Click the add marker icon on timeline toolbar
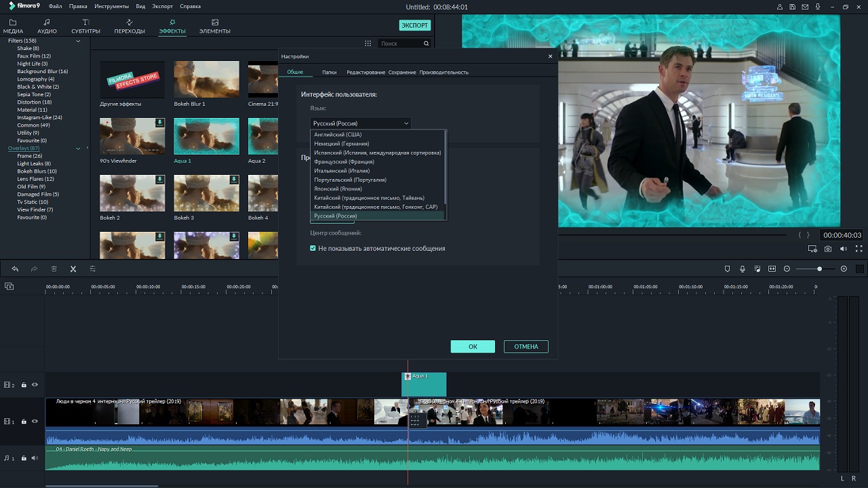Screen dimensions: 868x488 (728, 269)
